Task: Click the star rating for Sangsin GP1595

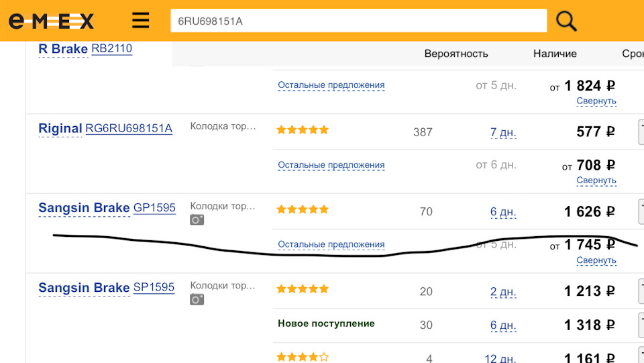Action: (303, 210)
